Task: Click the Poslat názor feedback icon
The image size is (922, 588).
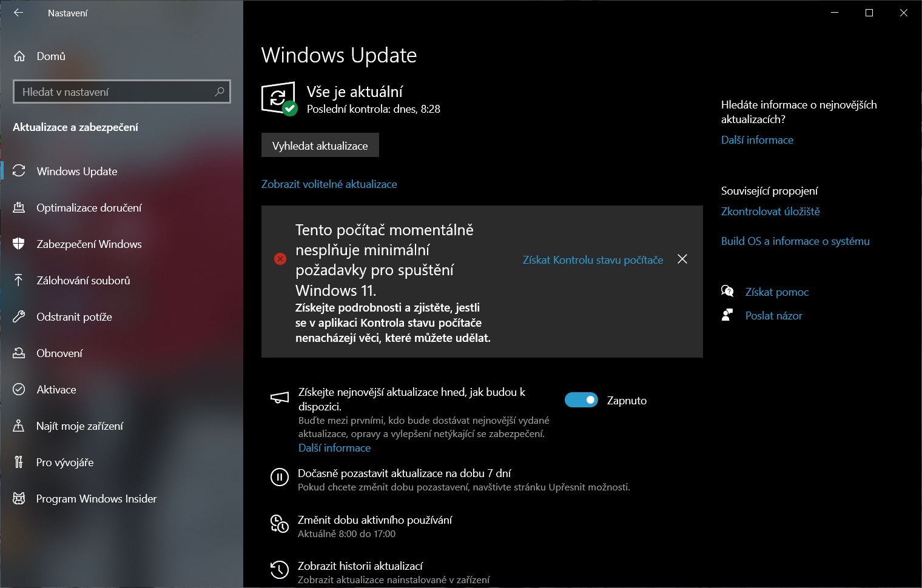Action: pos(727,315)
